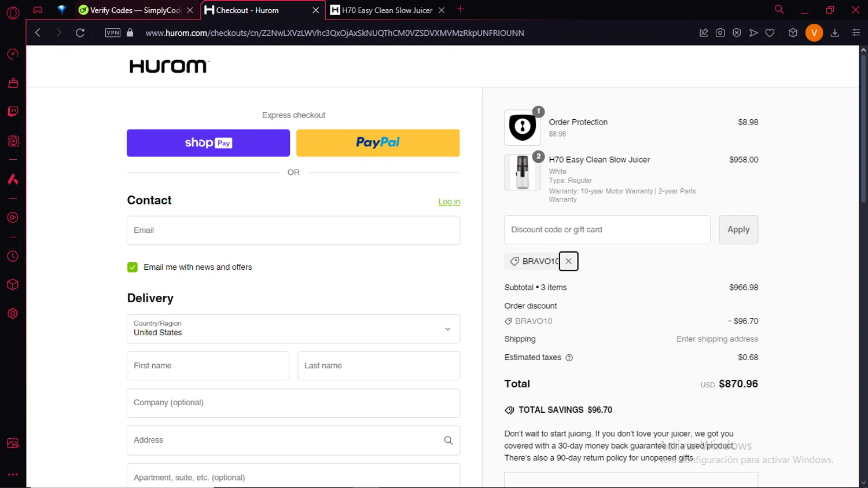Viewport: 868px width, 488px height.
Task: Reload the checkout page
Action: click(80, 33)
